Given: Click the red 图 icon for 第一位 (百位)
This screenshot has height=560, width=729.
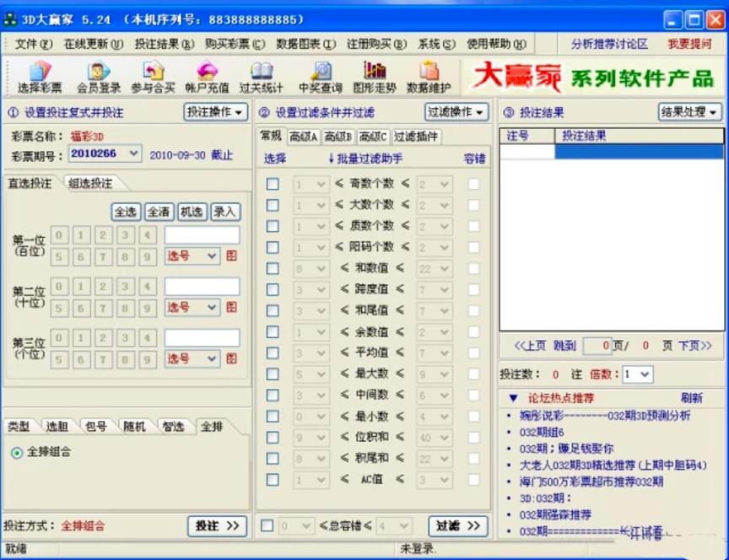Looking at the screenshot, I should click(231, 256).
